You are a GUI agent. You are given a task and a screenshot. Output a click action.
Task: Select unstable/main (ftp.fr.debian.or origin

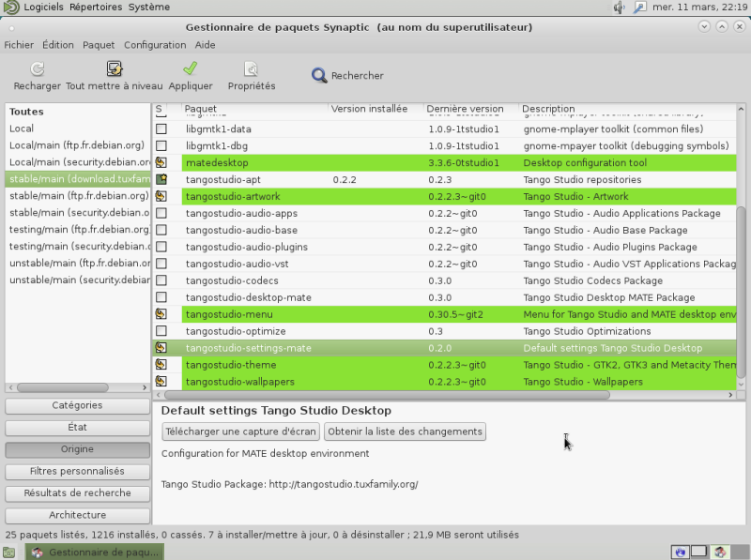point(78,263)
